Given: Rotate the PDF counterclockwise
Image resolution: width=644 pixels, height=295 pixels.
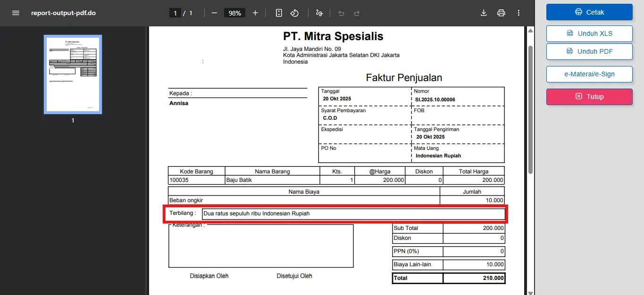Looking at the screenshot, I should 294,13.
